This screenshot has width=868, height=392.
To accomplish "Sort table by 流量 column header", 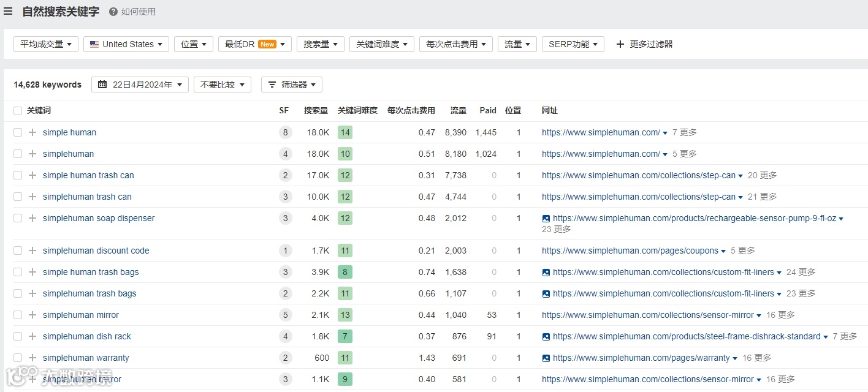I will click(459, 111).
